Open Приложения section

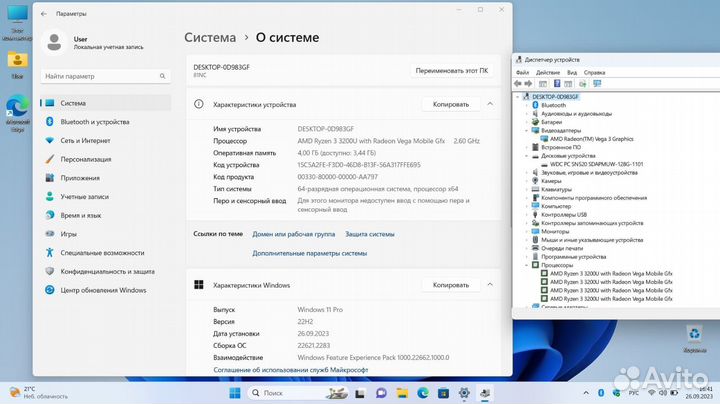pyautogui.click(x=106, y=178)
